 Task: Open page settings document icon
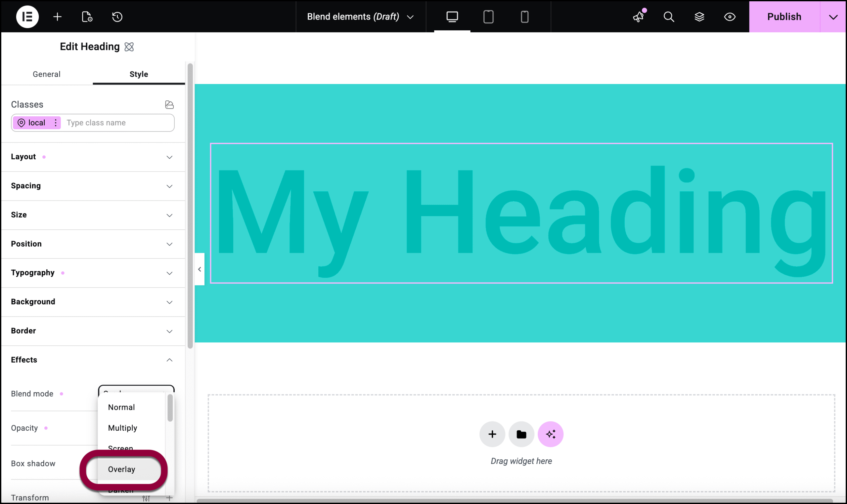click(x=87, y=17)
